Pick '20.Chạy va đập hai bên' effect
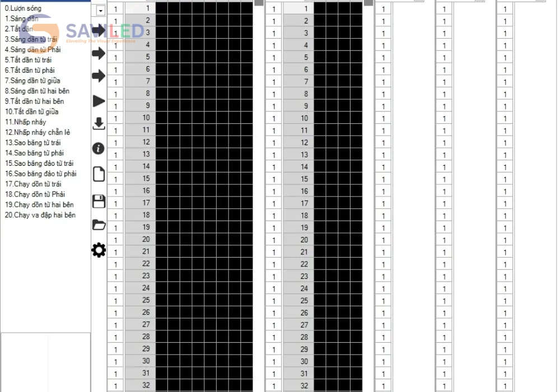 [40, 215]
